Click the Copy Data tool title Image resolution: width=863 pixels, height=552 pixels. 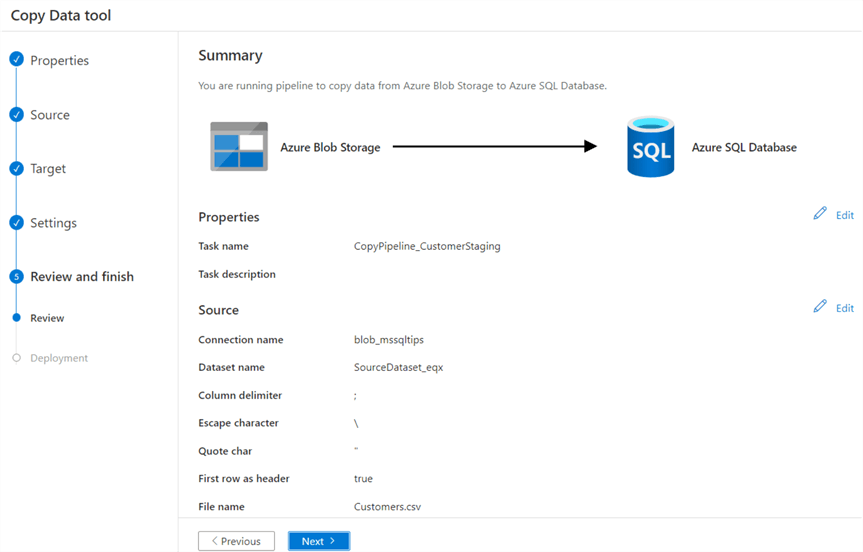[61, 15]
